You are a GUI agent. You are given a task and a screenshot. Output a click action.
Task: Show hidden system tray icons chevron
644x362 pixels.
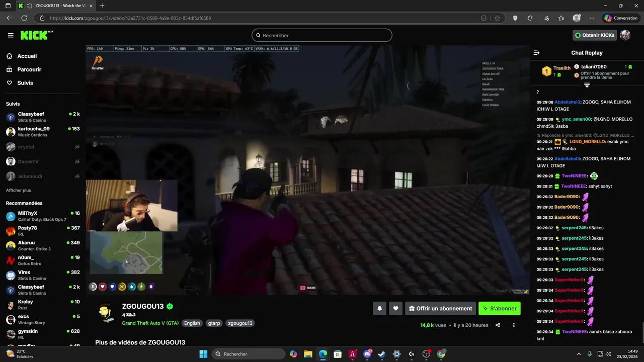coord(579,354)
